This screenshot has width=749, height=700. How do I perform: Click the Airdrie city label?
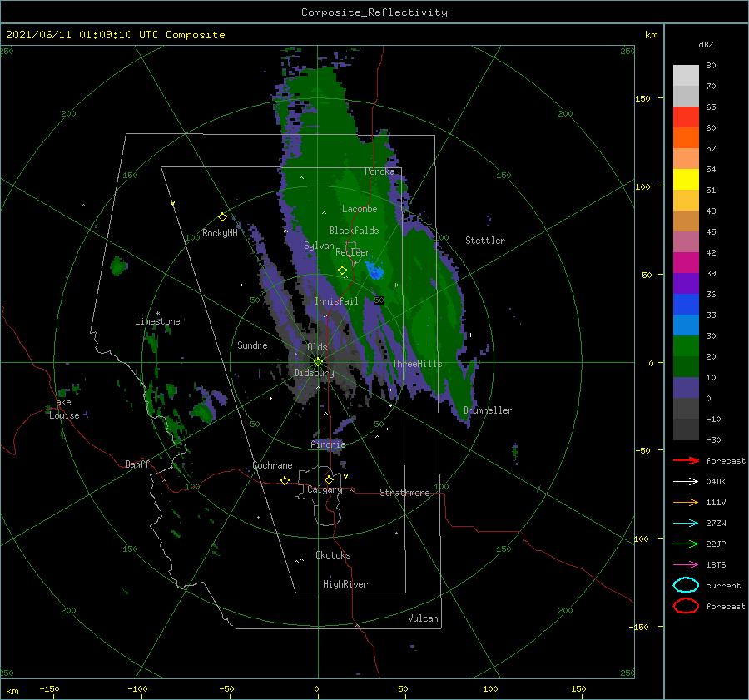point(328,444)
